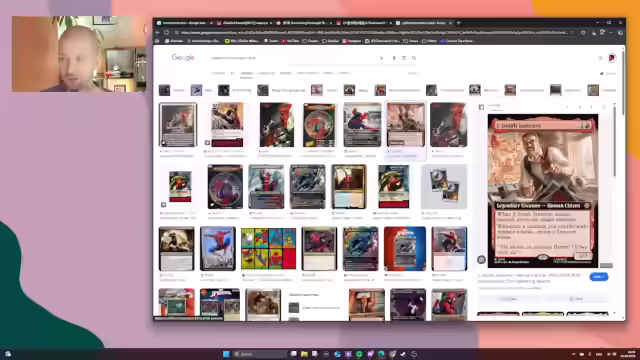Show hidden system tray icons chevron
The image size is (640, 360).
(573, 354)
